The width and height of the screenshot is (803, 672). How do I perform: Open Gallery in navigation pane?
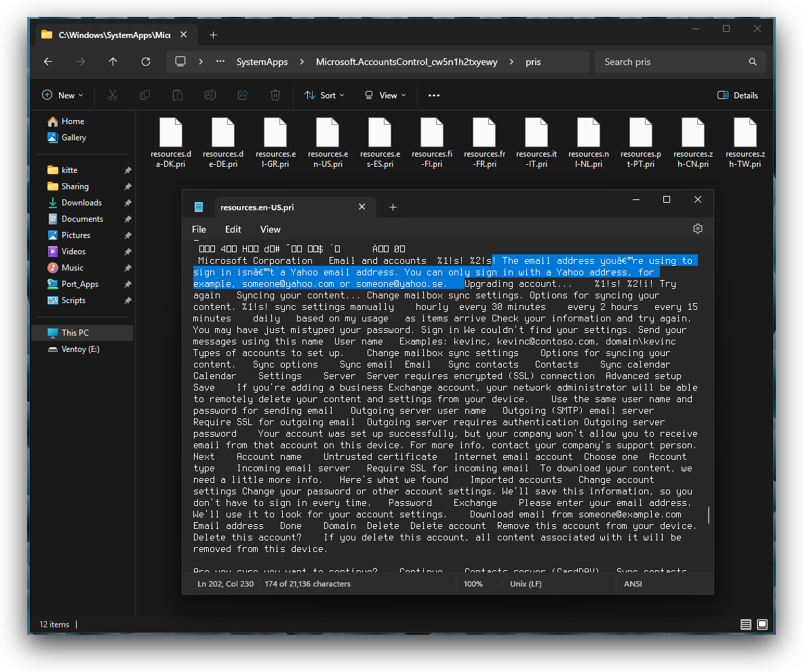coord(74,138)
